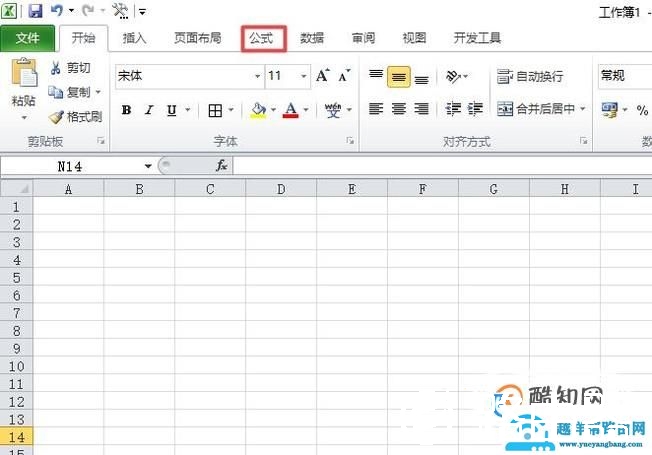Click the 复制 copy button
This screenshot has width=652, height=455.
[69, 92]
